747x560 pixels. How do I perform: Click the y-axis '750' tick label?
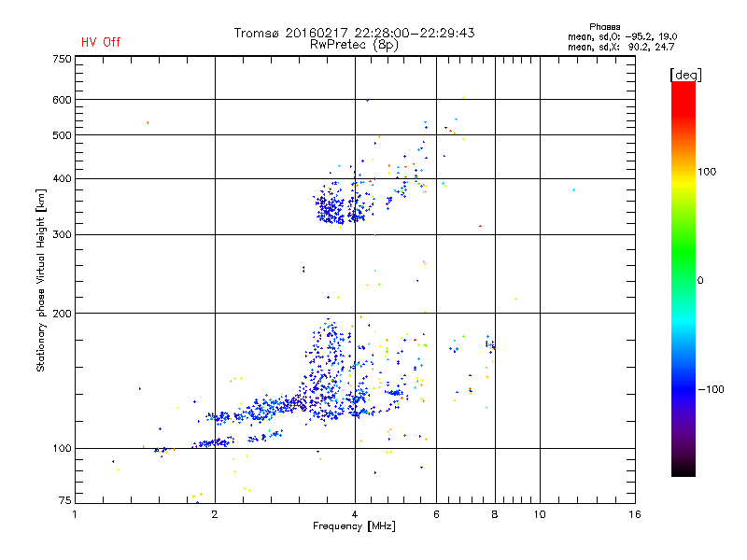point(62,59)
